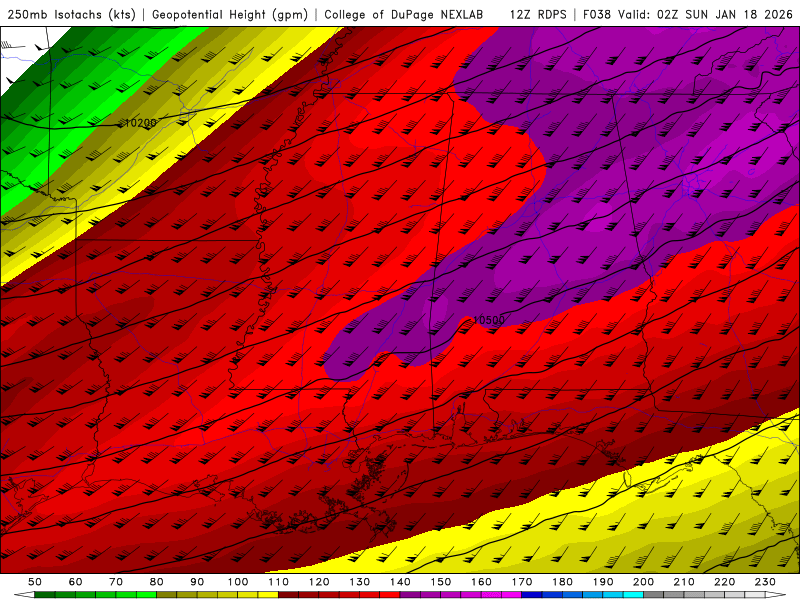Click the 110 value on the color scale
The width and height of the screenshot is (800, 600).
pos(279,582)
